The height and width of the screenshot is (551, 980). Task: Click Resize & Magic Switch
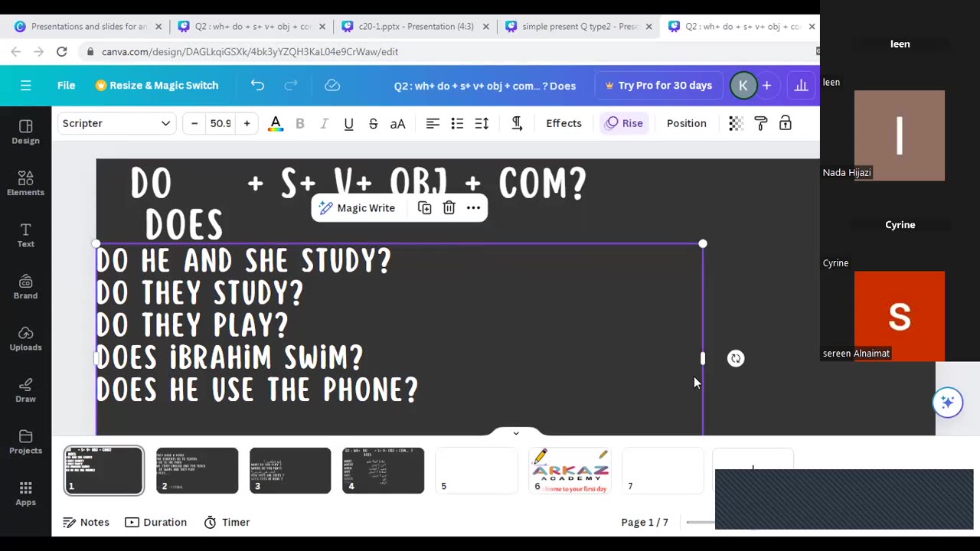click(157, 86)
